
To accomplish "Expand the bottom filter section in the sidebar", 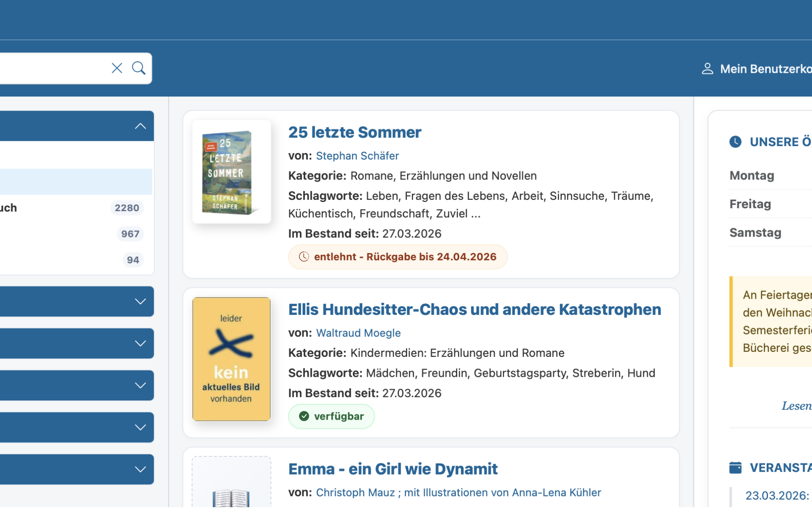I will (140, 469).
